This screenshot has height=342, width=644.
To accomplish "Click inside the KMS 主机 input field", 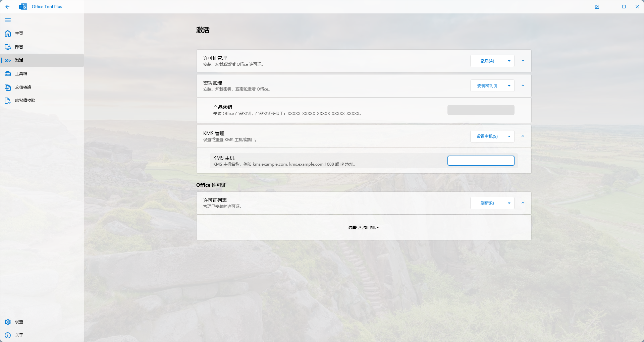I will 481,161.
